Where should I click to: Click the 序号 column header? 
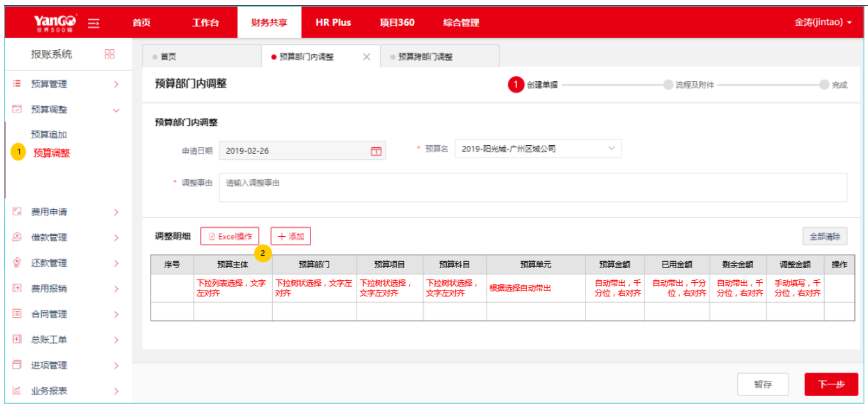click(x=172, y=264)
